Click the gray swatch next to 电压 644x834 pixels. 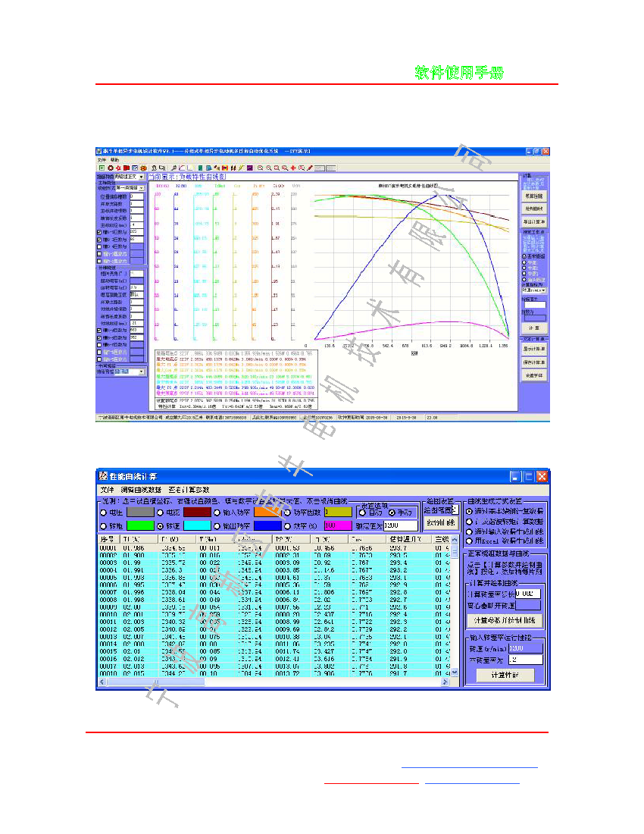point(140,513)
